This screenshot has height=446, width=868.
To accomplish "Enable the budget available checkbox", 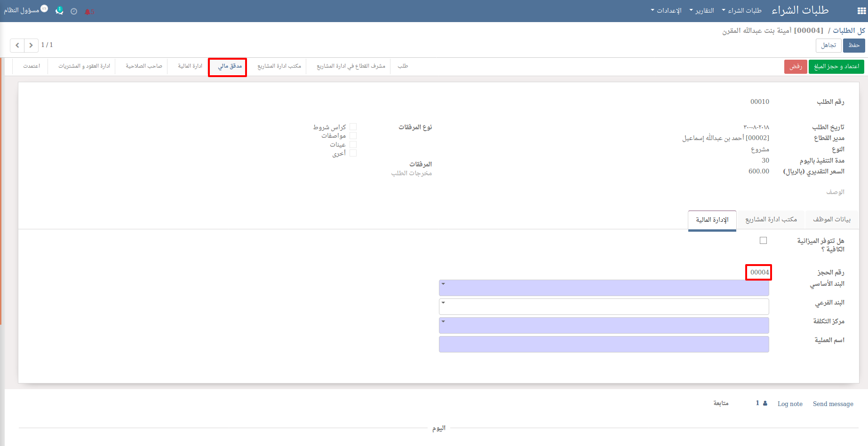I will click(763, 241).
